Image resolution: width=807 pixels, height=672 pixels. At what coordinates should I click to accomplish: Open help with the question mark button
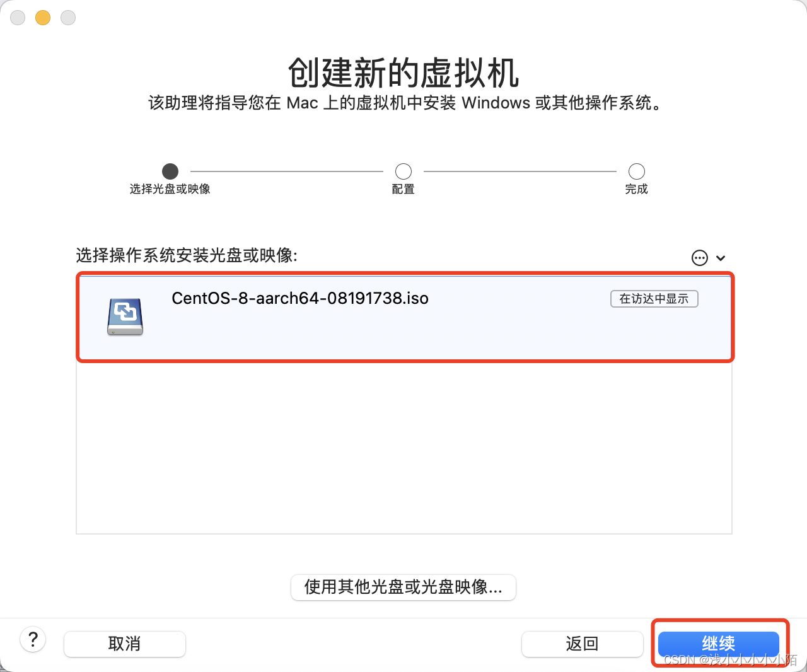pyautogui.click(x=33, y=639)
